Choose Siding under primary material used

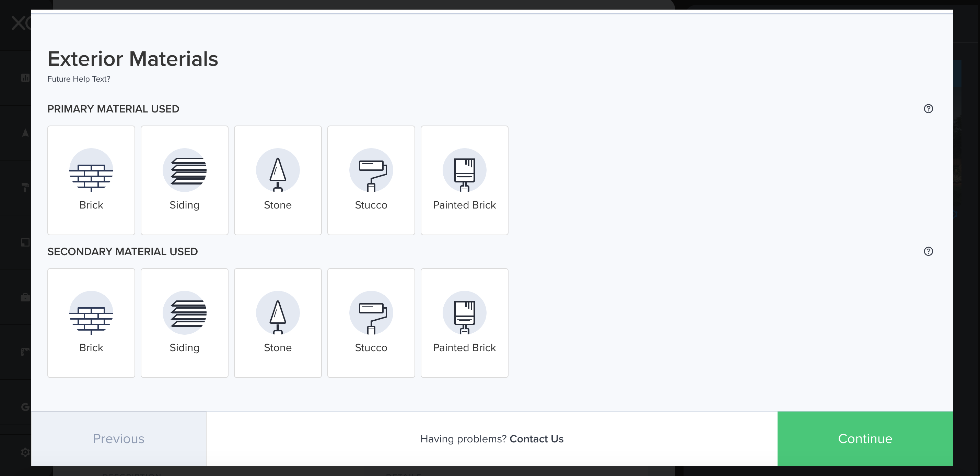coord(184,180)
